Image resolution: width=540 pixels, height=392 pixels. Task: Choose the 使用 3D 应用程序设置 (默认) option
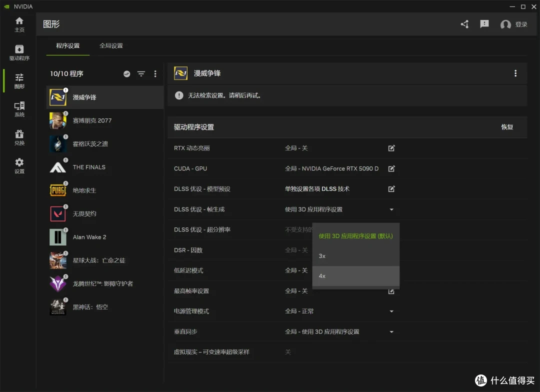[x=356, y=236]
